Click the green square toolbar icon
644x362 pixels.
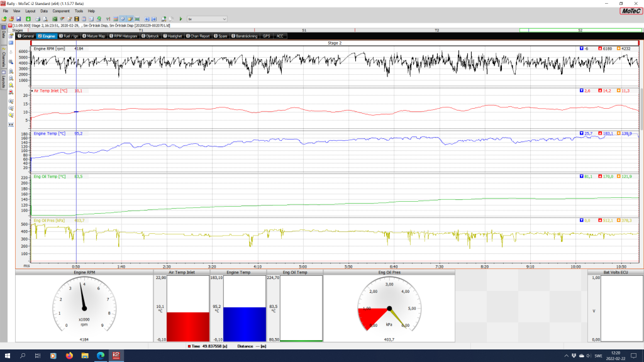tap(28, 19)
